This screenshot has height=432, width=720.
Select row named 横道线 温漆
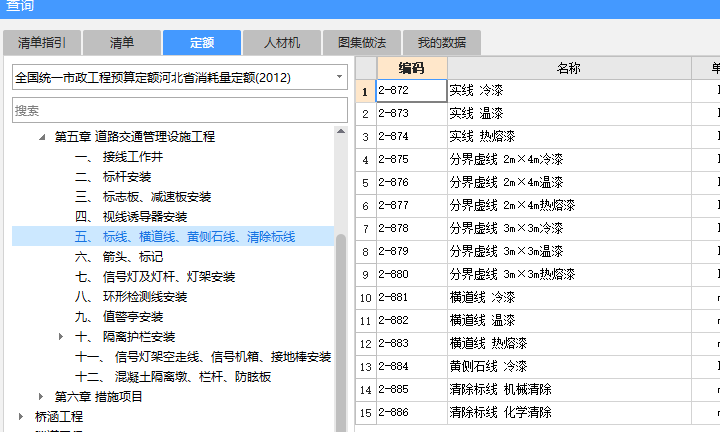tap(569, 320)
